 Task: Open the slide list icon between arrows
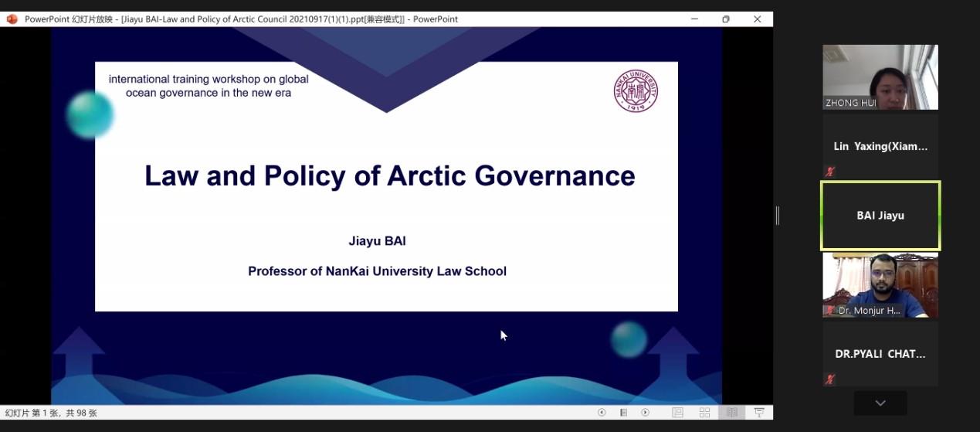pos(623,413)
